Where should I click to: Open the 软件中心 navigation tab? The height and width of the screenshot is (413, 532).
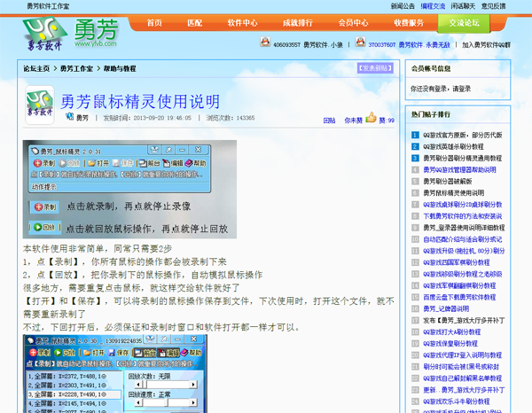[x=243, y=23]
